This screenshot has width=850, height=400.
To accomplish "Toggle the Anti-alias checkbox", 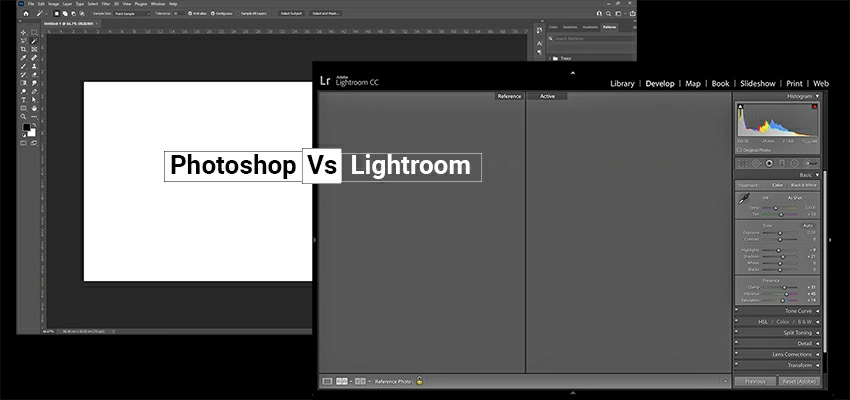I will [190, 13].
